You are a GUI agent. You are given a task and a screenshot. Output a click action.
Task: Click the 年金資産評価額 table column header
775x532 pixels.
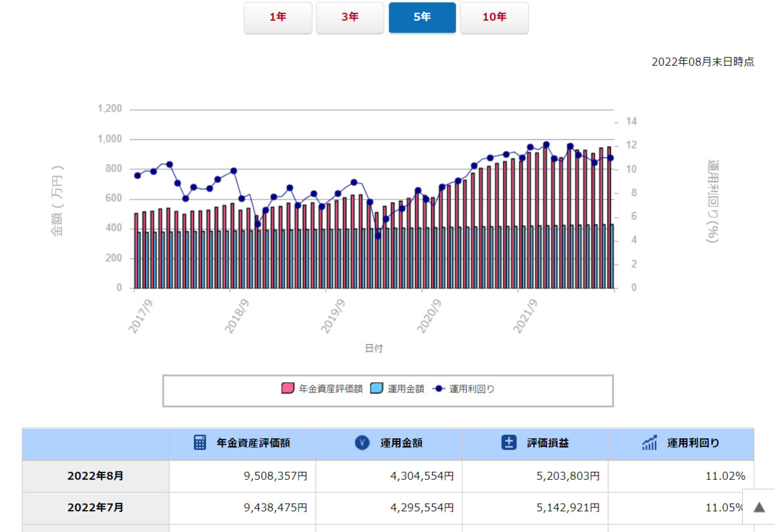243,444
